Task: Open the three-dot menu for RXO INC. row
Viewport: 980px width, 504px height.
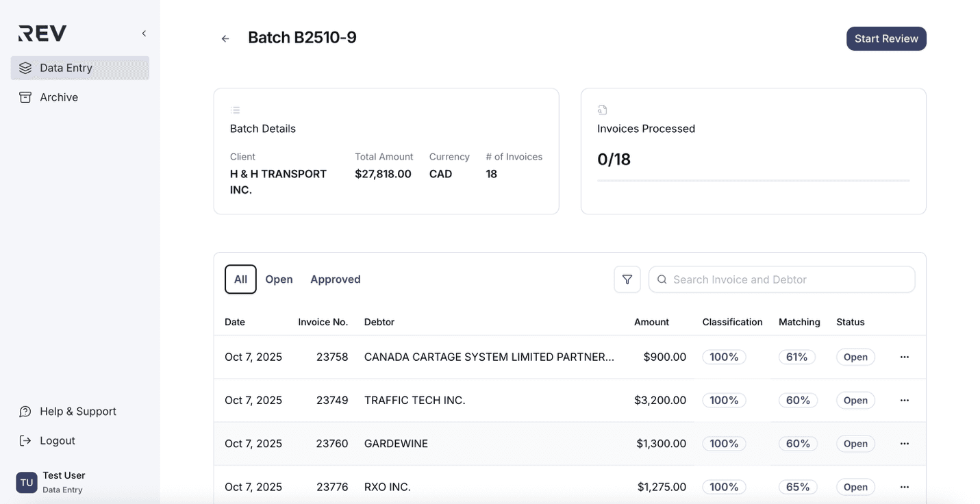Action: click(904, 487)
